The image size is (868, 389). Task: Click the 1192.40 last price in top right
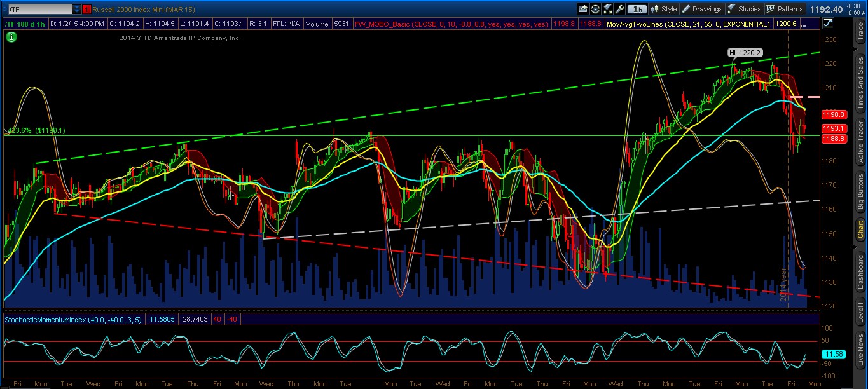(x=827, y=10)
